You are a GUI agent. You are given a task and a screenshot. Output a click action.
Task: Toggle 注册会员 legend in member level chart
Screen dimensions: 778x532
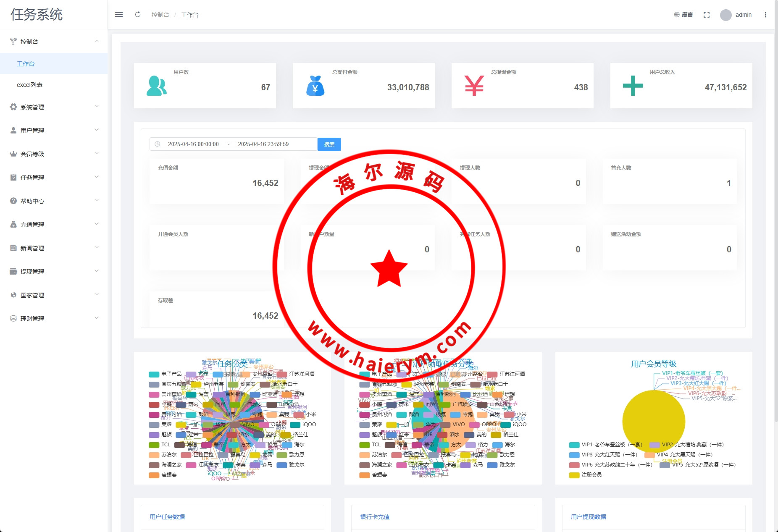(586, 475)
